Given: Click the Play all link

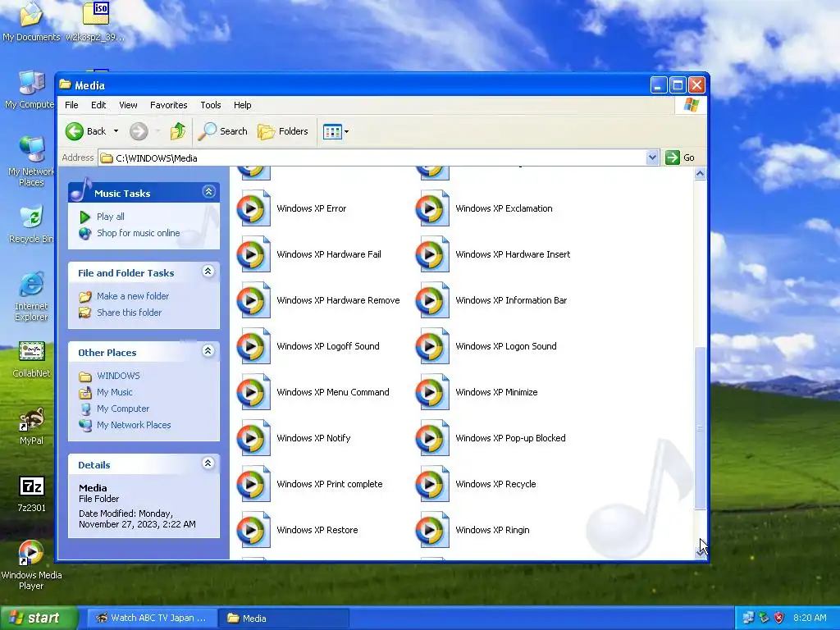Looking at the screenshot, I should pyautogui.click(x=111, y=217).
